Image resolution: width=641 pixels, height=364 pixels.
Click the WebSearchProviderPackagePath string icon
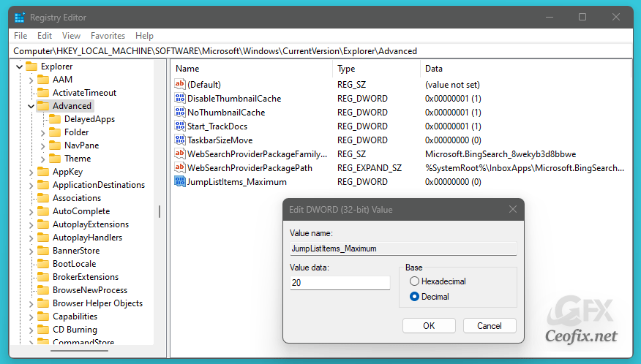coord(180,168)
